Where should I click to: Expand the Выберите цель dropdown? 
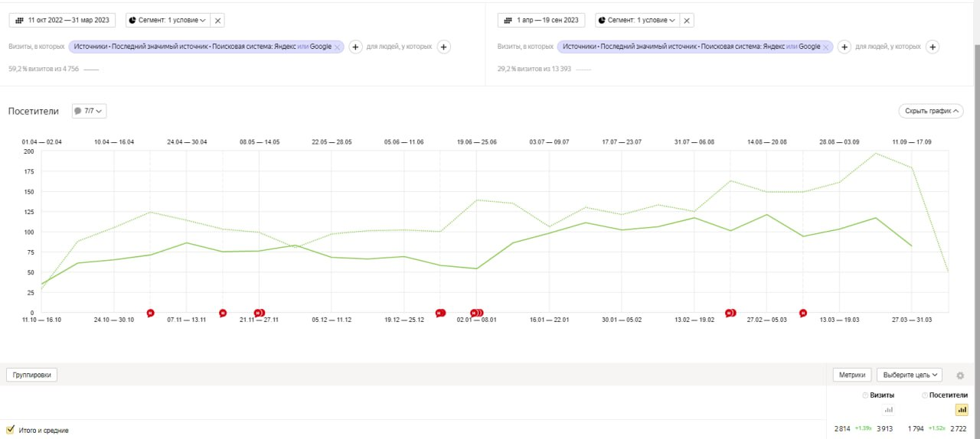pos(910,375)
